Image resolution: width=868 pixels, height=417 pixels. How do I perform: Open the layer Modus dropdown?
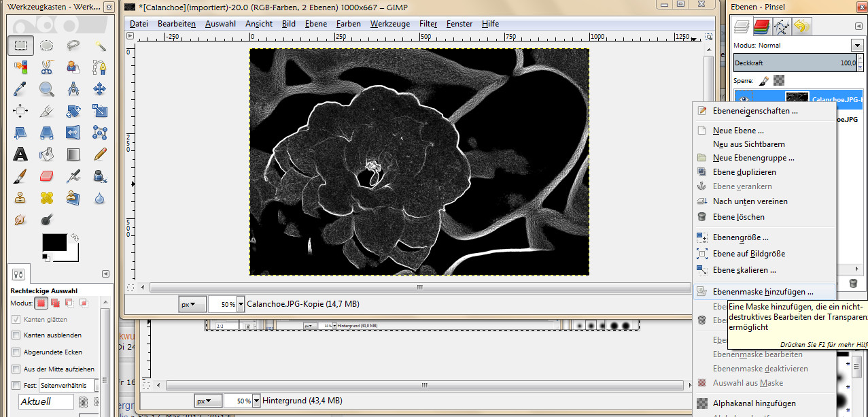856,46
